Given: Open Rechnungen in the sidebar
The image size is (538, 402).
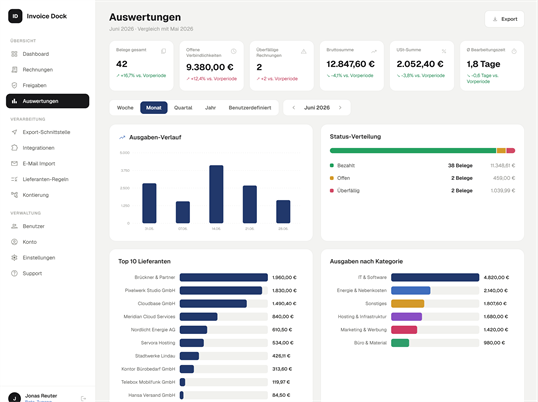Looking at the screenshot, I should click(47, 70).
